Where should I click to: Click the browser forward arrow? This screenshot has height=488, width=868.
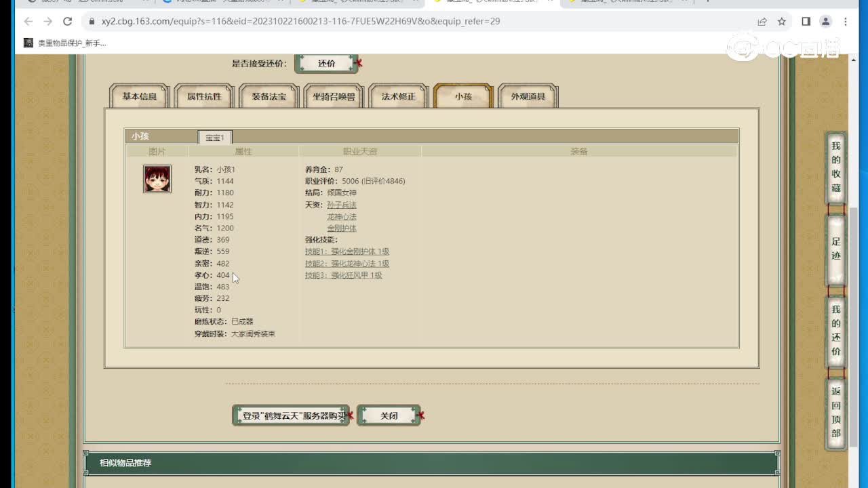[47, 21]
